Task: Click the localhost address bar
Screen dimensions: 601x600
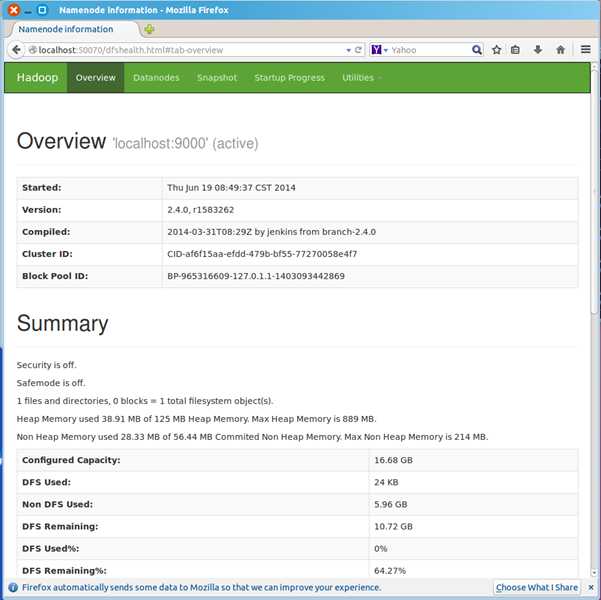Action: click(188, 50)
